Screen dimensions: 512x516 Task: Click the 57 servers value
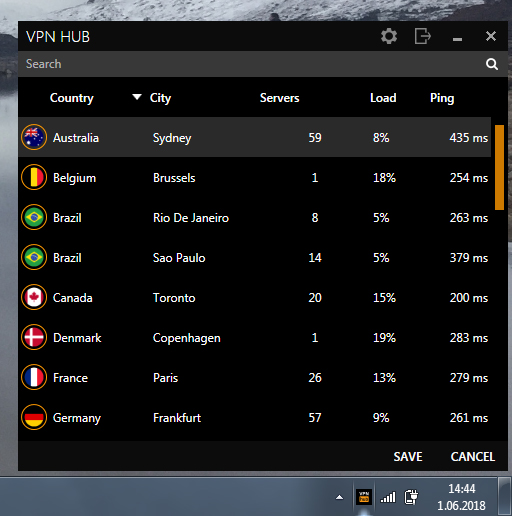[315, 418]
